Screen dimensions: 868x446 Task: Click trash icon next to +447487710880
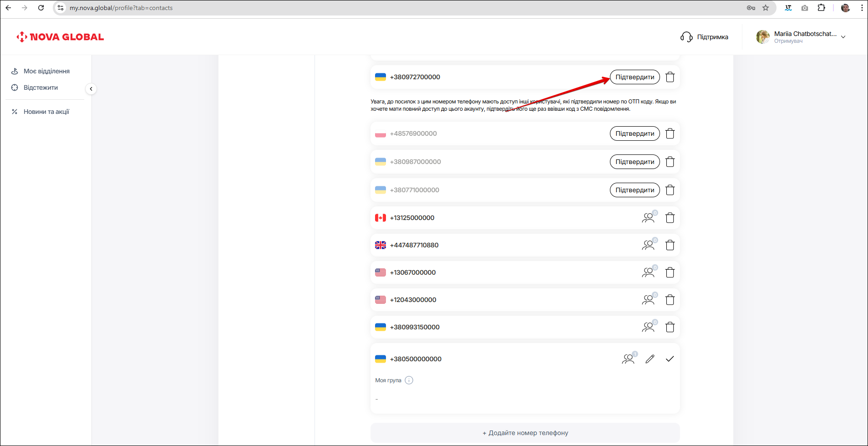[x=670, y=245]
